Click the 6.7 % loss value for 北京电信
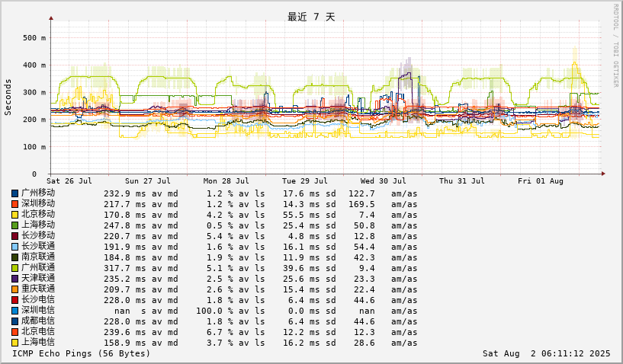623x364 pixels. click(220, 333)
